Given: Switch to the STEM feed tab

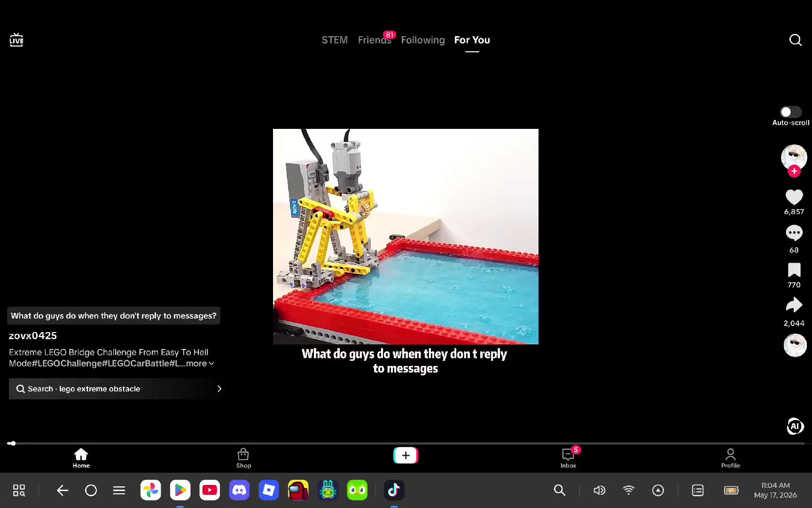Looking at the screenshot, I should [335, 40].
